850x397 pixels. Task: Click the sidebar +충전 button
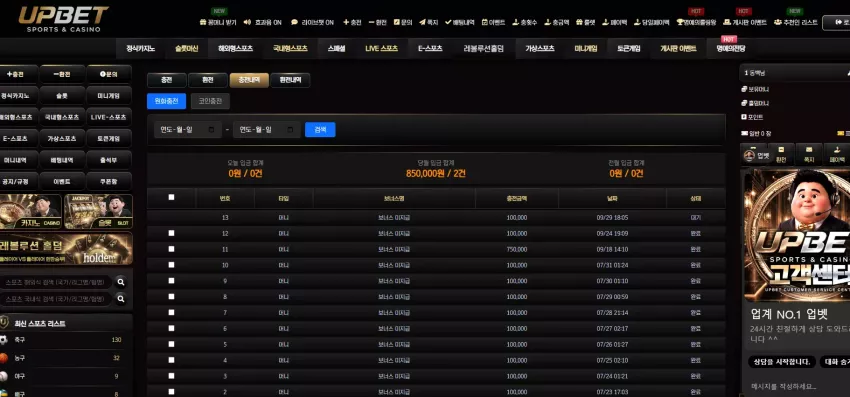click(x=17, y=74)
